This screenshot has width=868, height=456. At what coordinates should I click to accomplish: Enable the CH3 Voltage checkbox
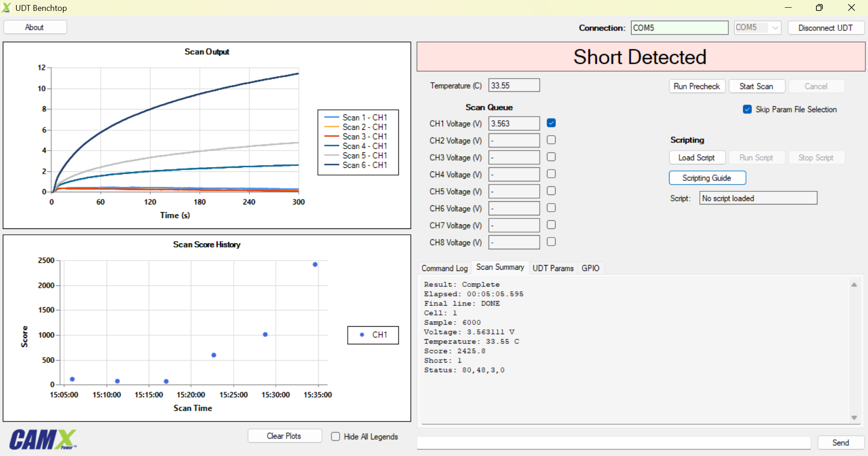(551, 157)
